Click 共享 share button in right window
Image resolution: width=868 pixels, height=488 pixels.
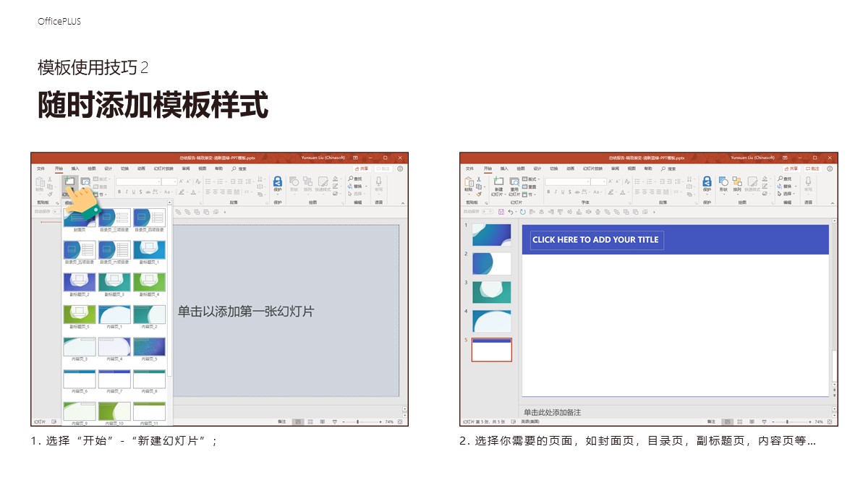click(791, 168)
